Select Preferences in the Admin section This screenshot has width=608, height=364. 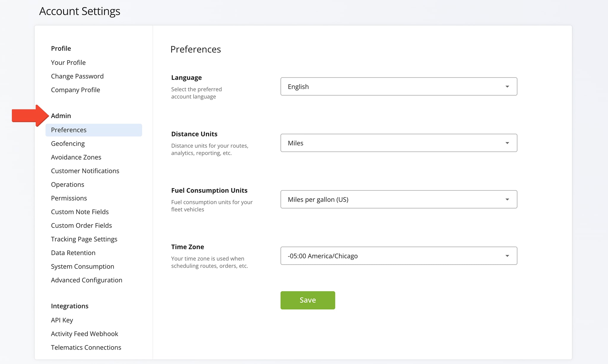94,130
